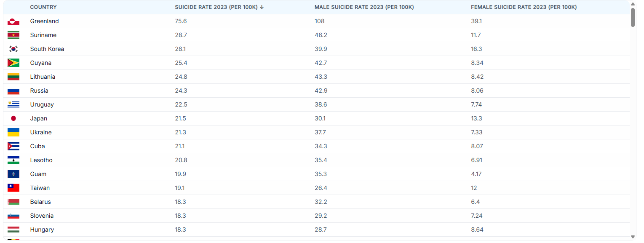The width and height of the screenshot is (644, 243).
Task: Select the South Korea country name
Action: click(47, 49)
